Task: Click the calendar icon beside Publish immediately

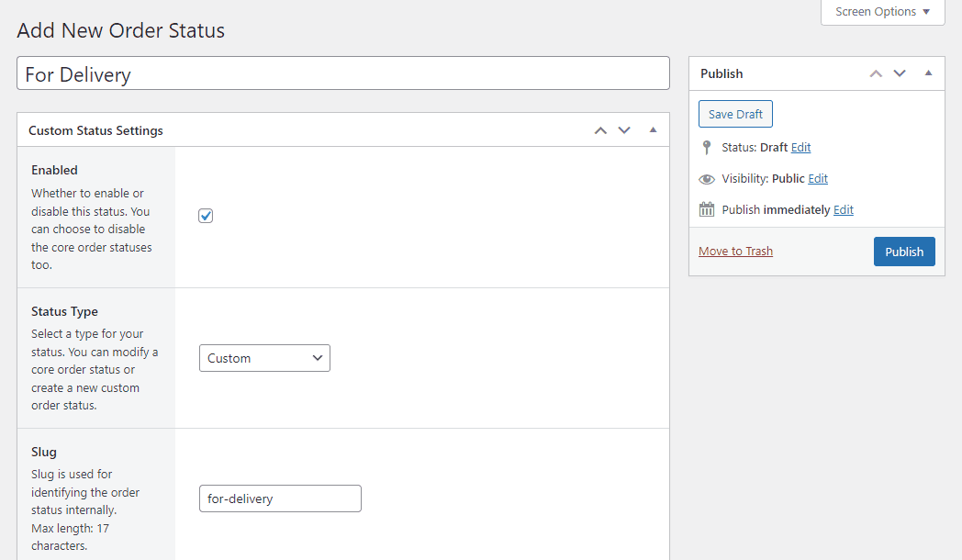Action: click(x=707, y=208)
